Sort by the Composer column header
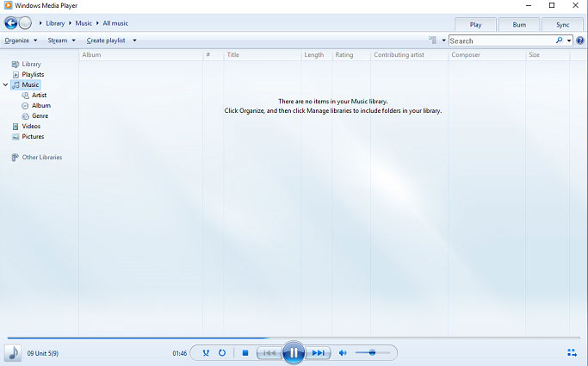This screenshot has height=366, width=588. tap(487, 55)
